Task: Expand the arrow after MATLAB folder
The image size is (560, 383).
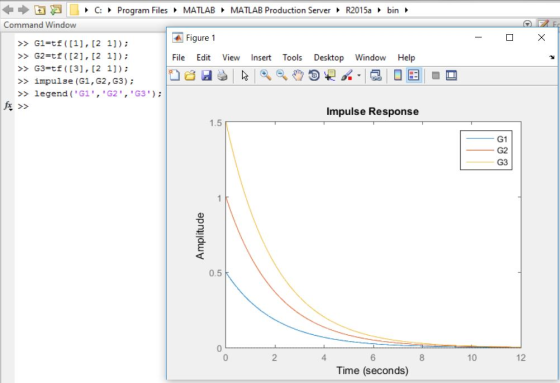Action: point(222,10)
